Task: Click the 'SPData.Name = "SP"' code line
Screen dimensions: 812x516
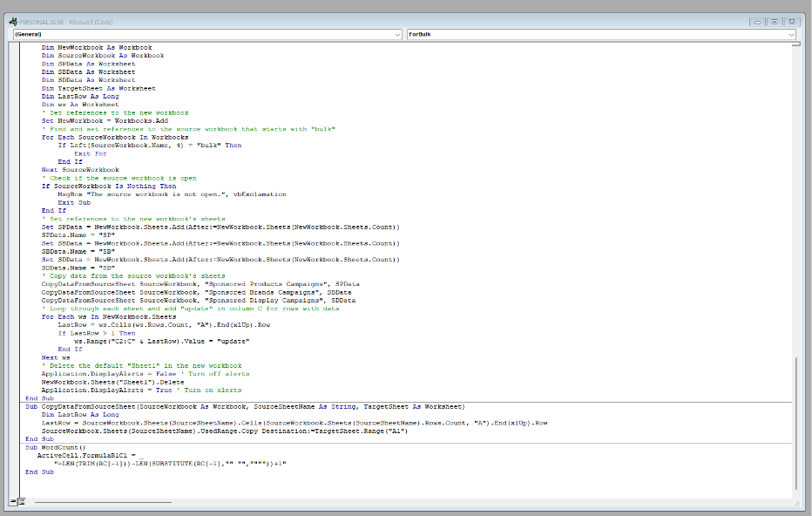Action: (78, 234)
